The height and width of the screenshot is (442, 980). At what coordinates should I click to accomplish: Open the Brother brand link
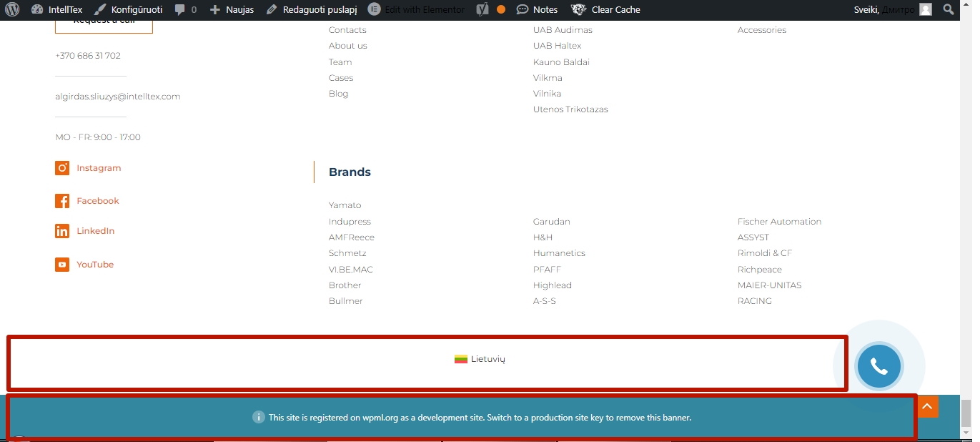[345, 285]
